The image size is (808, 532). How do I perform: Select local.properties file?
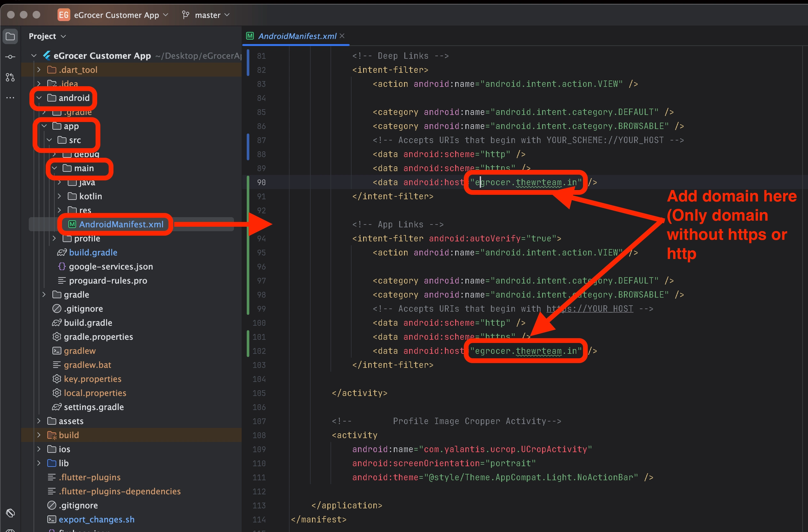[95, 393]
